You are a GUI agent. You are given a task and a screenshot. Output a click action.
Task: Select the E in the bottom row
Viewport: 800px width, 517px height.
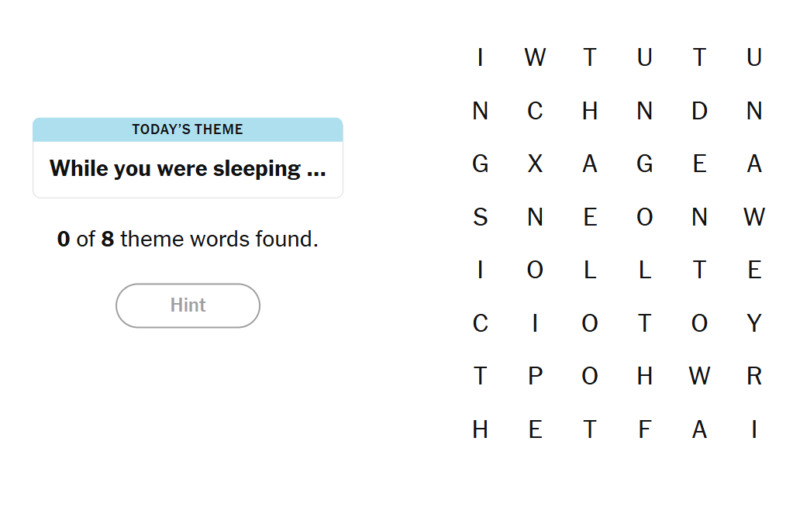(x=535, y=430)
